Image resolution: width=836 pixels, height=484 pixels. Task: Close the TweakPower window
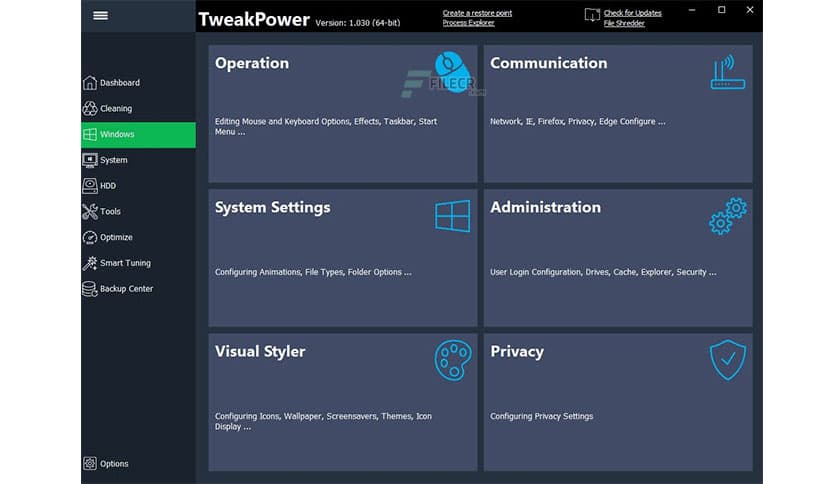tap(750, 10)
